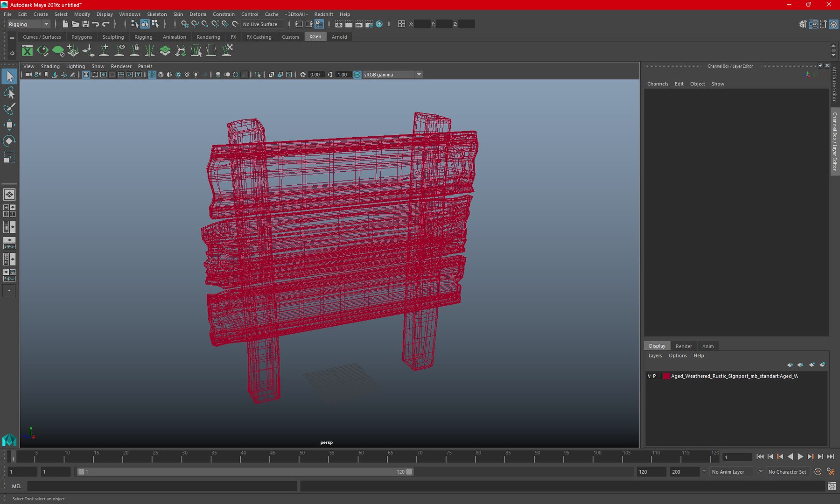The height and width of the screenshot is (504, 840).
Task: Open the Deform menu
Action: (198, 14)
